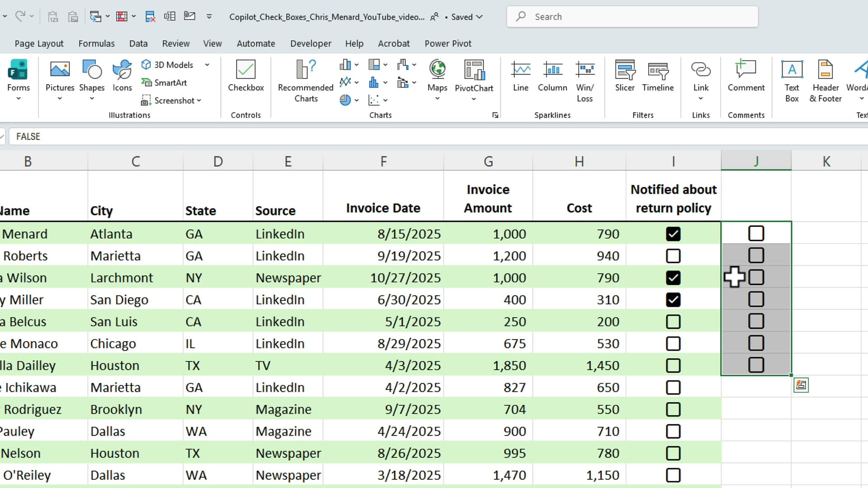Open the Shapes gallery
Screen dimensions: 868x488
[x=92, y=80]
